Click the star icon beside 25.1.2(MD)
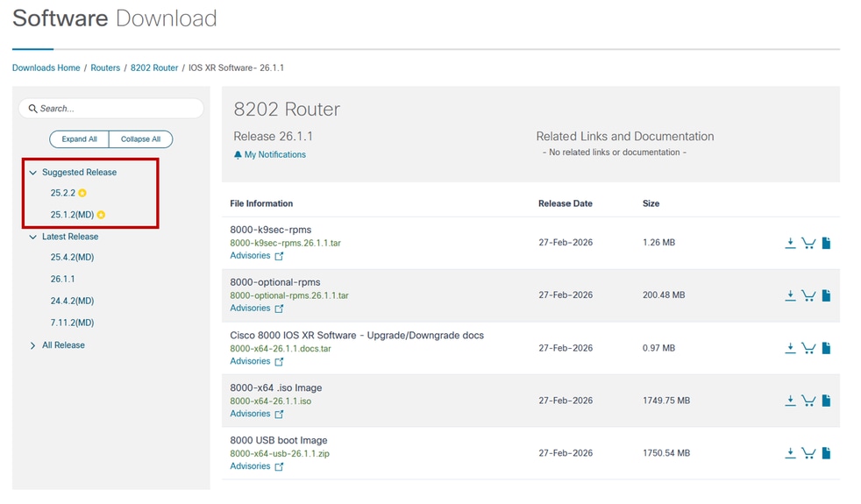 pos(101,215)
